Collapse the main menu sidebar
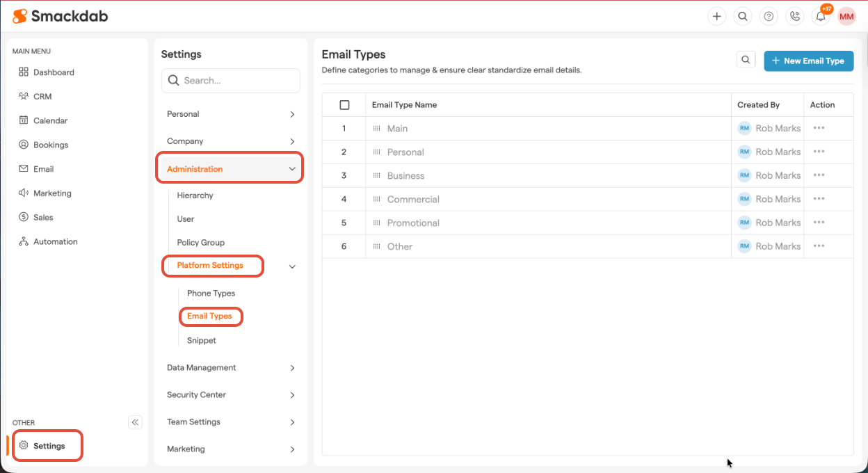 [x=135, y=422]
